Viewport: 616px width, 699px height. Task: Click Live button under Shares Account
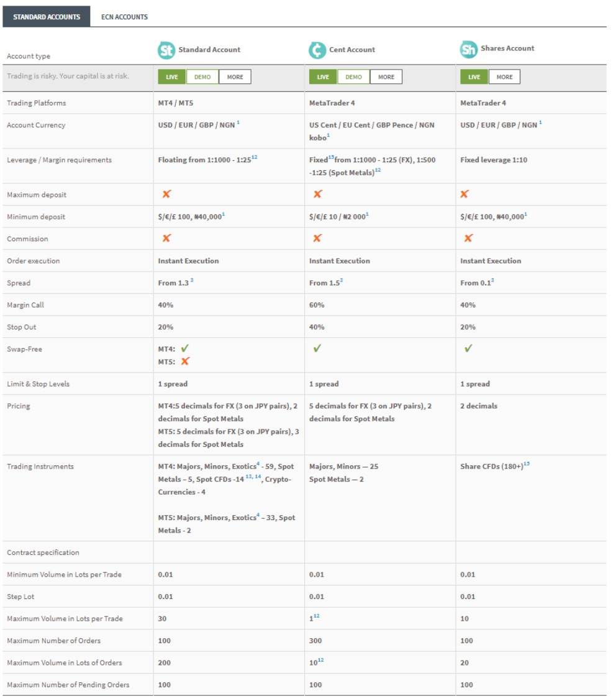tap(474, 77)
